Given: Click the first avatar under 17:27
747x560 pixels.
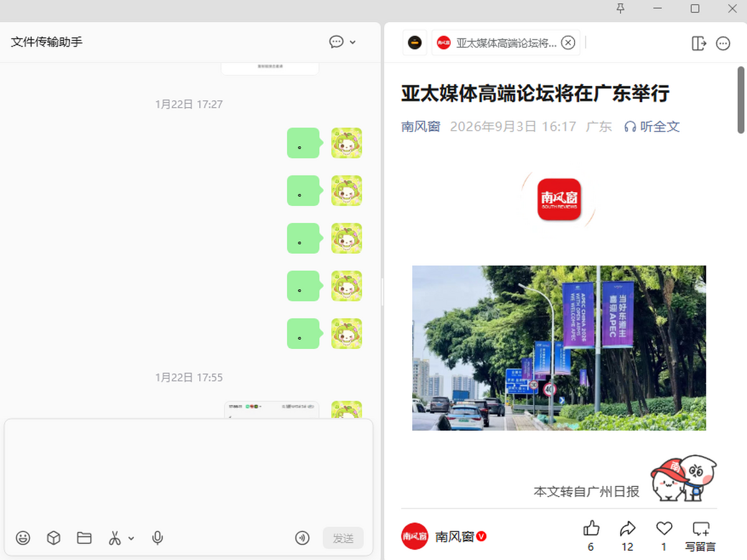Looking at the screenshot, I should point(347,143).
